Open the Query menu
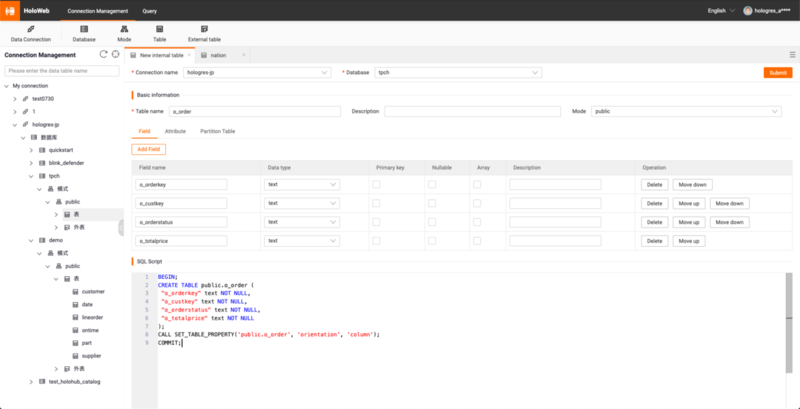The image size is (800, 409). pyautogui.click(x=149, y=11)
